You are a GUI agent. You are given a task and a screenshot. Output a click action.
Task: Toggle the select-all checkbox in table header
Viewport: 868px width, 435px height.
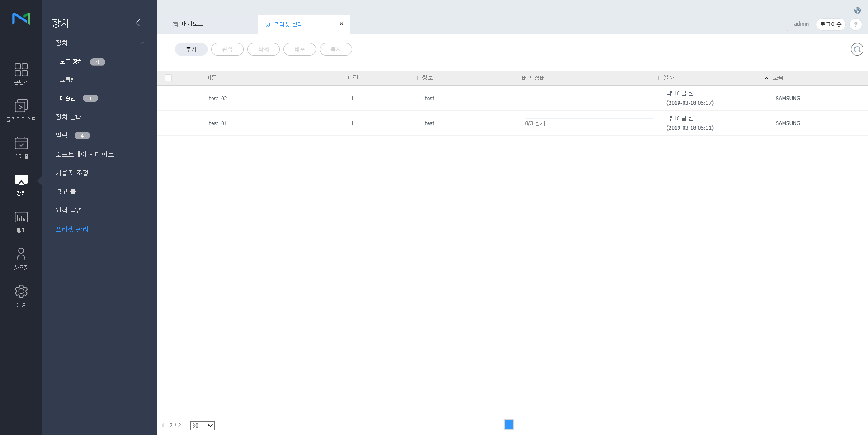tap(168, 78)
